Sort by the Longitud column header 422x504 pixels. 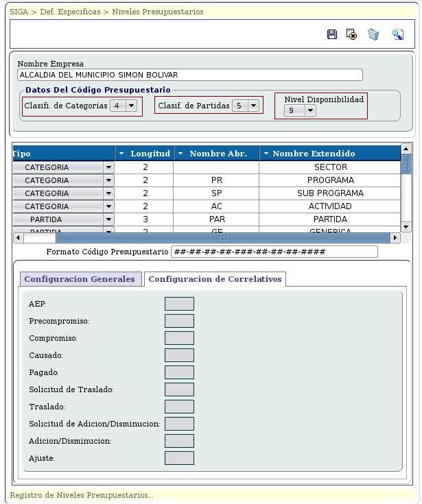tap(144, 154)
